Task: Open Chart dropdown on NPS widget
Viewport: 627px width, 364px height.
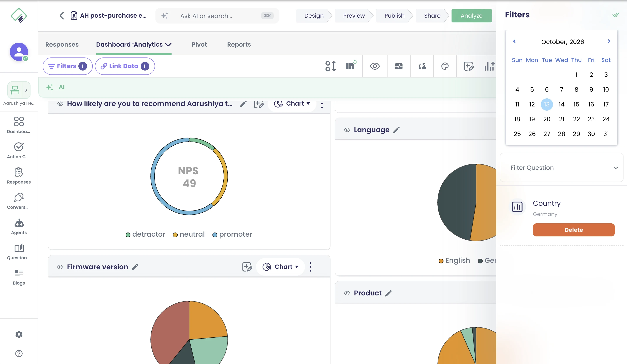Action: click(x=292, y=104)
